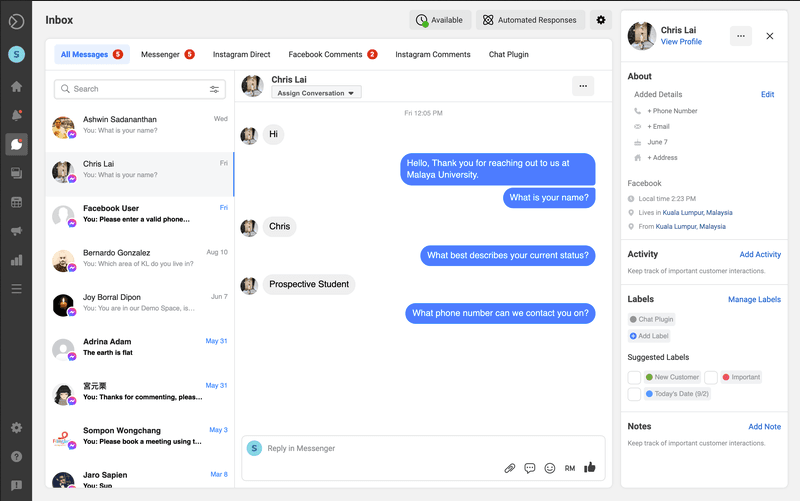Screen dimensions: 800x501
Task: Click the Search messages field
Action: click(x=135, y=89)
